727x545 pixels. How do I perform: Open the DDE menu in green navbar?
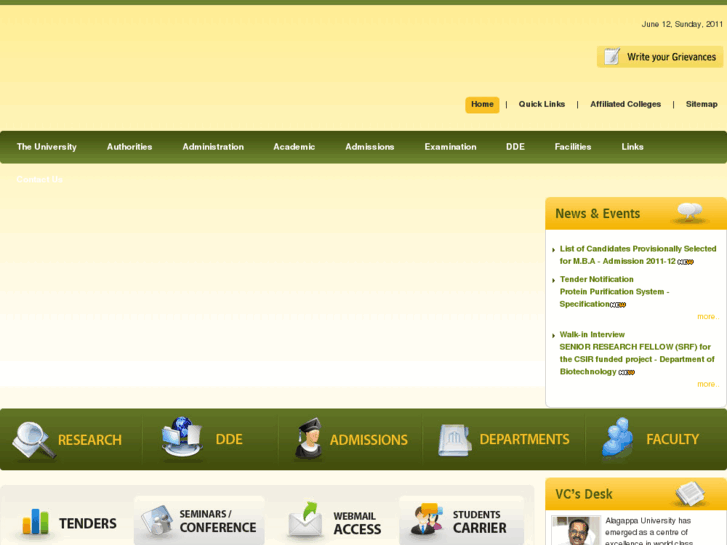[515, 147]
